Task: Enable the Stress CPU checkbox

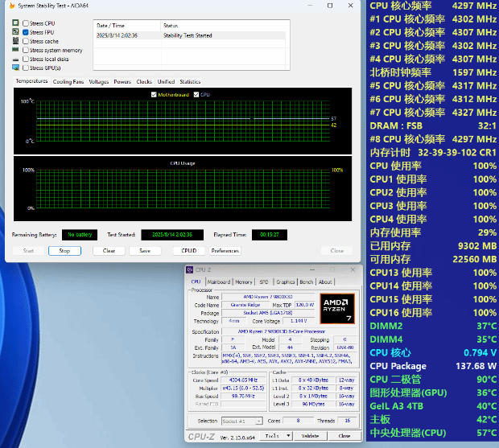Action: point(26,23)
